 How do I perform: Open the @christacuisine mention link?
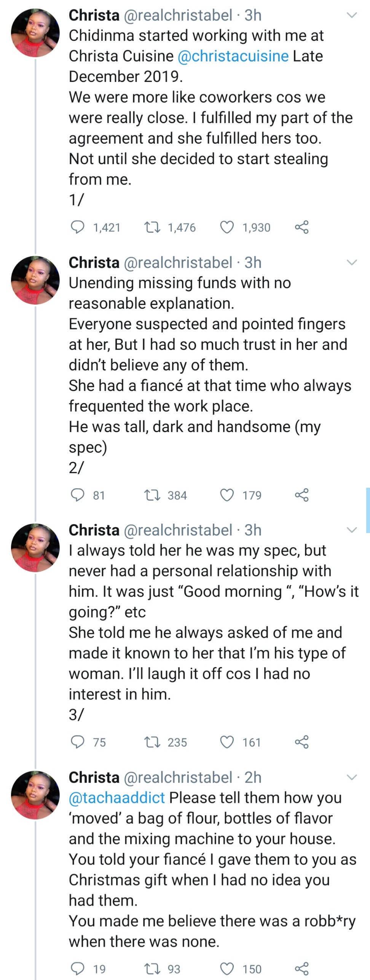(233, 56)
